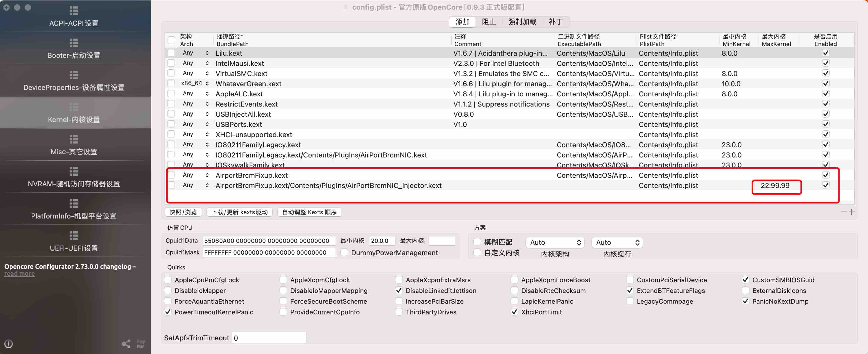The width and height of the screenshot is (868, 354).
Task: Click 下载/更新 kexts驱动 button
Action: (239, 212)
